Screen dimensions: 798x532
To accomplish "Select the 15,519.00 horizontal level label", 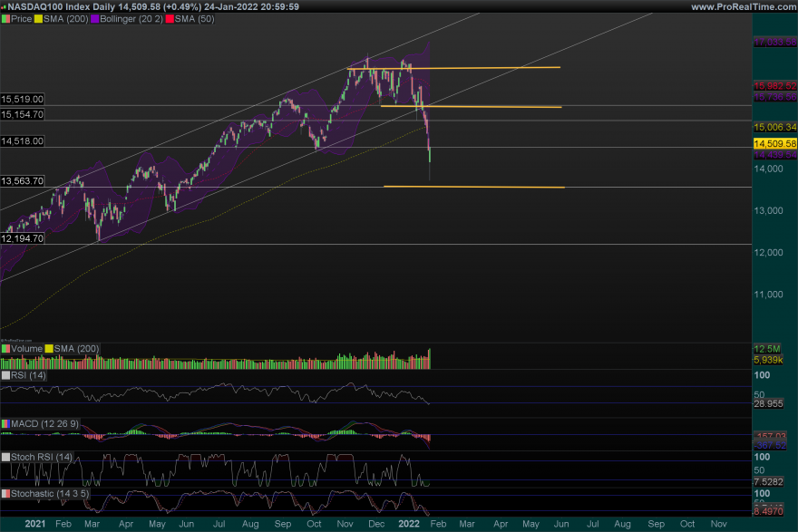I will [x=22, y=99].
